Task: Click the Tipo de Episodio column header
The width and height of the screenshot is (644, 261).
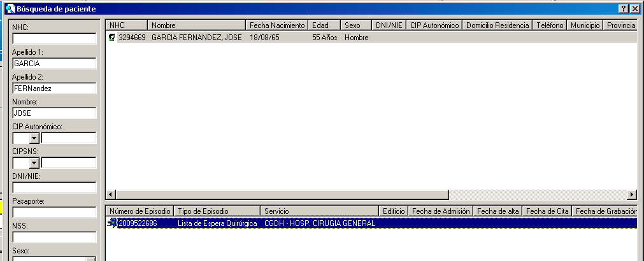Action: [x=217, y=211]
